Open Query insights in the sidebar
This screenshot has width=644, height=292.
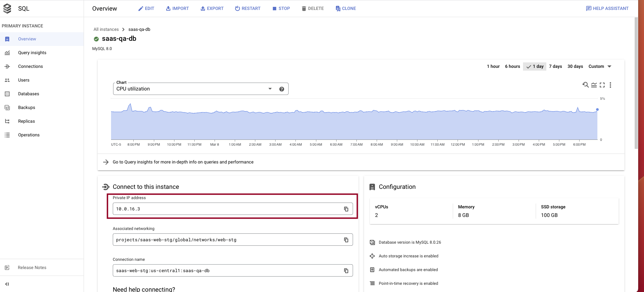pos(32,53)
